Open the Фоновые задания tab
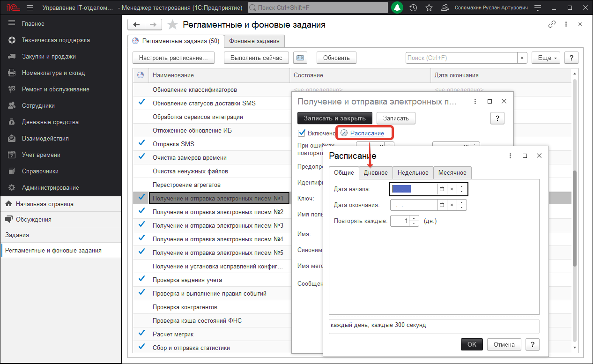 254,41
